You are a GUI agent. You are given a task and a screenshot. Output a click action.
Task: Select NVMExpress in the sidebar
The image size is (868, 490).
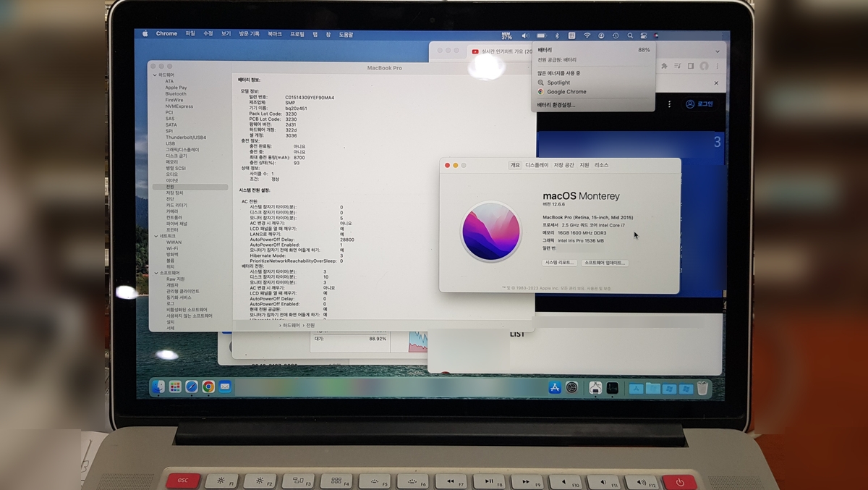tap(179, 106)
